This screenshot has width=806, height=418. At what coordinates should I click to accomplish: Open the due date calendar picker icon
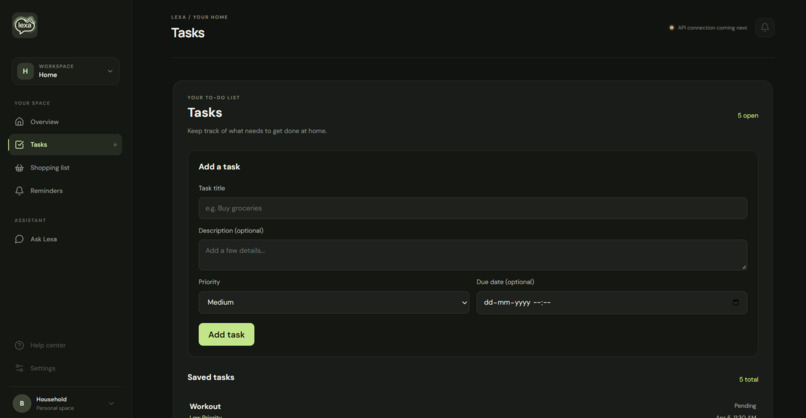click(x=736, y=302)
